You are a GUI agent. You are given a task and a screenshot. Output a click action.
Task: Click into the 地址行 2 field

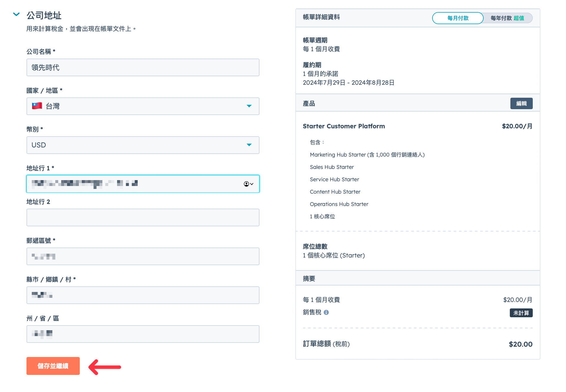tap(143, 217)
